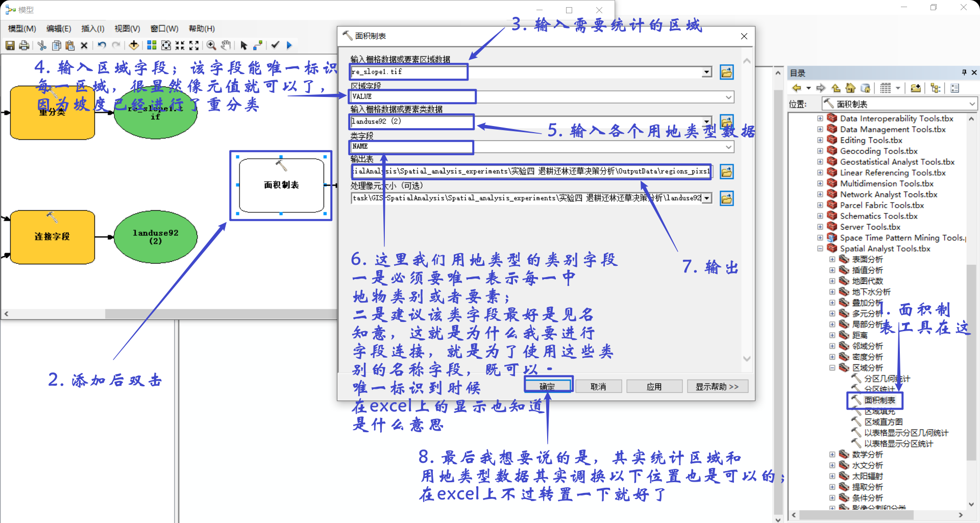Select the Connect tool icon
This screenshot has height=523, width=980.
pos(258,45)
